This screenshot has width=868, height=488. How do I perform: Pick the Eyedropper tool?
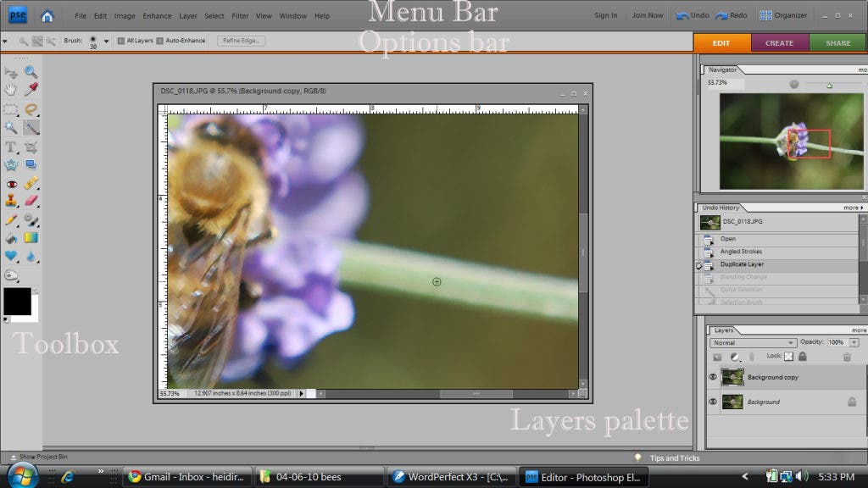pyautogui.click(x=31, y=89)
